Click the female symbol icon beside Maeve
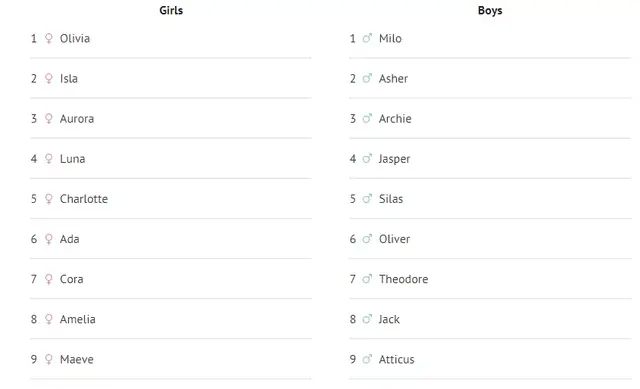Screen dimensions: 640x389 [x=49, y=359]
